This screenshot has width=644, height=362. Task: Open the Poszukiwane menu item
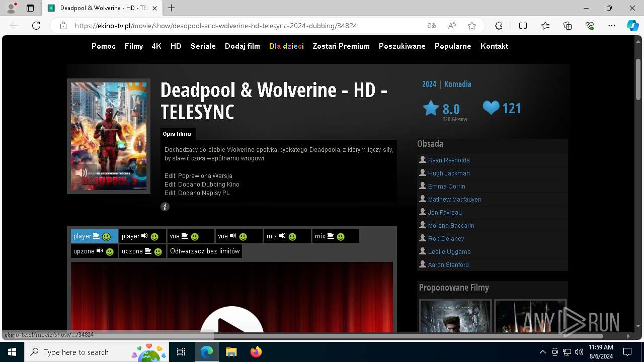click(402, 46)
